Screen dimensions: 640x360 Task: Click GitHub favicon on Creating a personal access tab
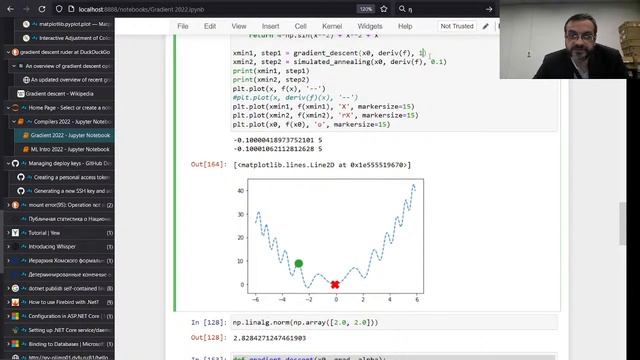pyautogui.click(x=21, y=177)
